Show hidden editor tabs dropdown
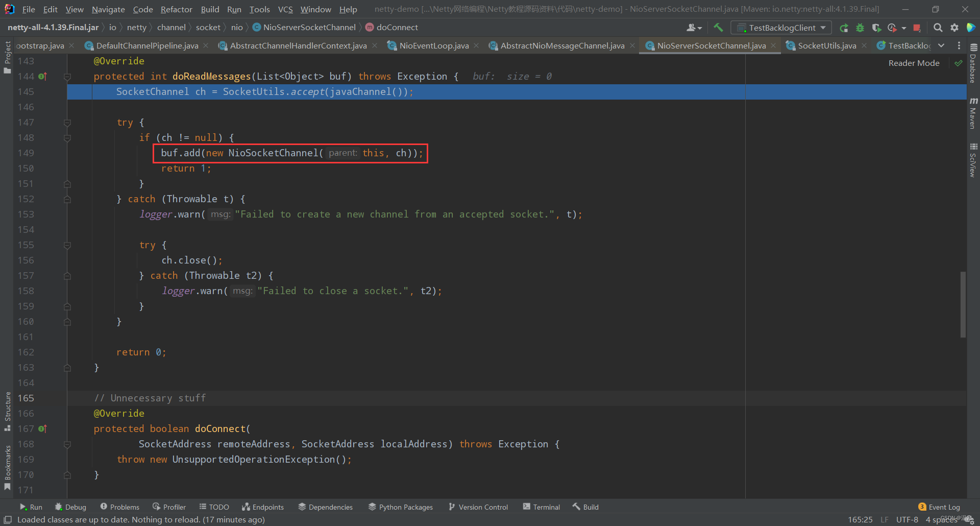Image resolution: width=980 pixels, height=526 pixels. click(x=941, y=45)
